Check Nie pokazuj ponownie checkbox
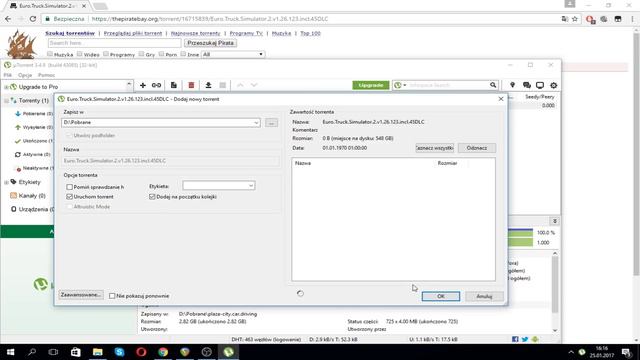This screenshot has width=640, height=360. [112, 296]
